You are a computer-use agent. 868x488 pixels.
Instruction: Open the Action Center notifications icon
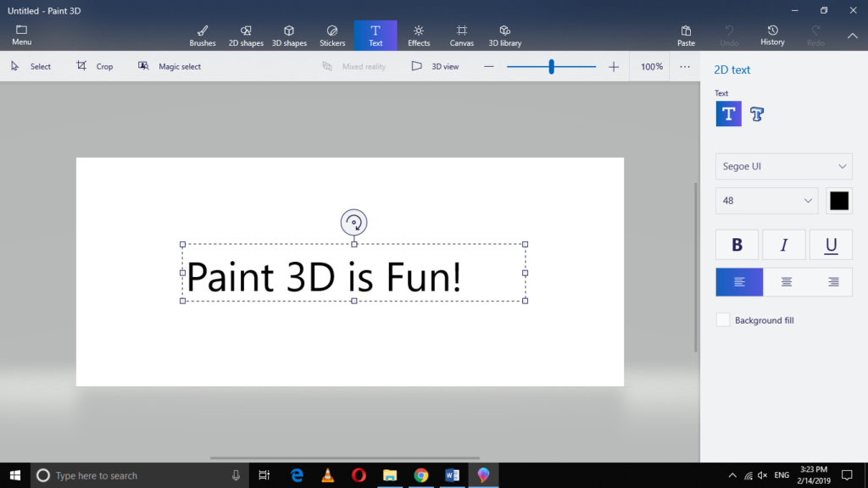click(847, 475)
